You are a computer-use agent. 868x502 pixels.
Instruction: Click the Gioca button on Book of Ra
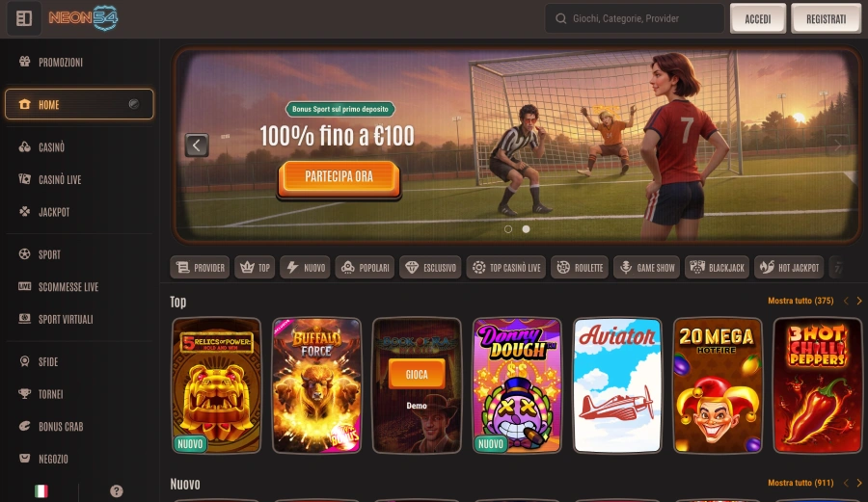pos(417,374)
